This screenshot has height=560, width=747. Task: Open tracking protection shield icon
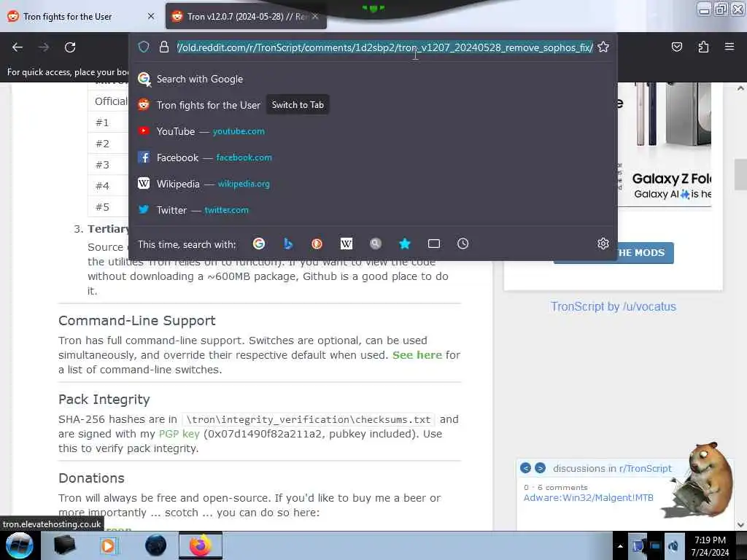coord(144,47)
